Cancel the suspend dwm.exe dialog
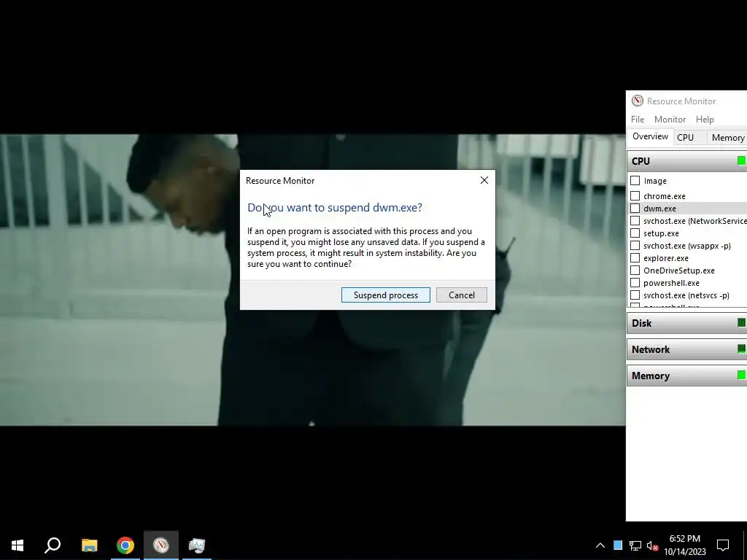The height and width of the screenshot is (560, 747). point(461,295)
